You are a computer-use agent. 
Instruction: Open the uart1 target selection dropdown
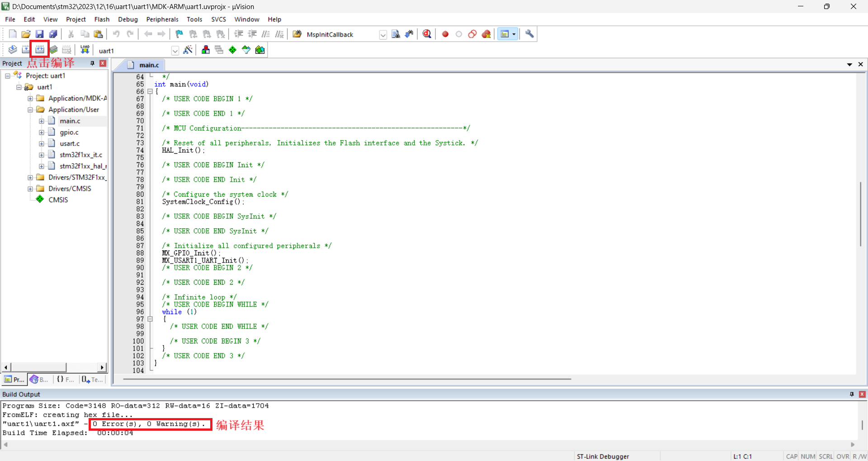175,51
